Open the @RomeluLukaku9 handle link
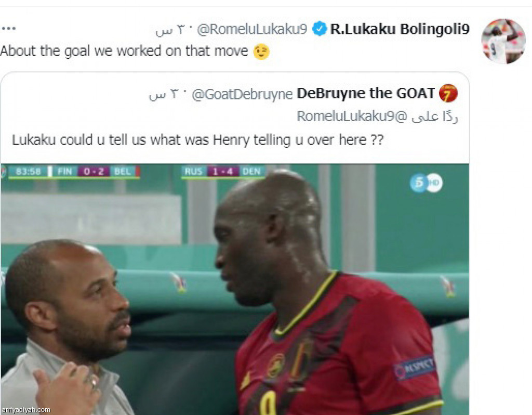This screenshot has height=415, width=532. (252, 29)
